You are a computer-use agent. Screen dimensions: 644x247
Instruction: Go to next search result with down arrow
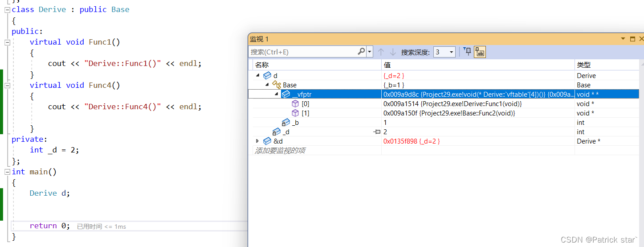click(392, 52)
